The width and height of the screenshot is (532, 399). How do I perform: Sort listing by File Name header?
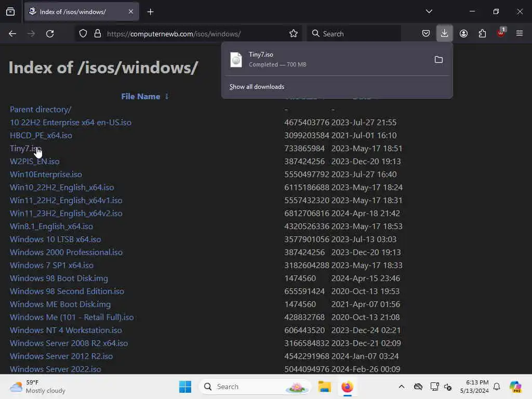point(140,96)
